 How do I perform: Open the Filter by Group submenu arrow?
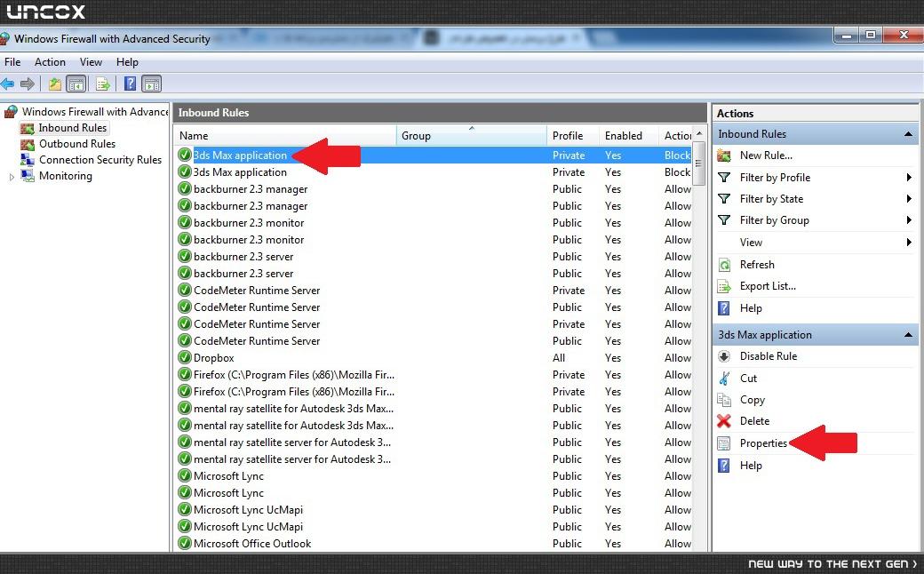pyautogui.click(x=909, y=220)
